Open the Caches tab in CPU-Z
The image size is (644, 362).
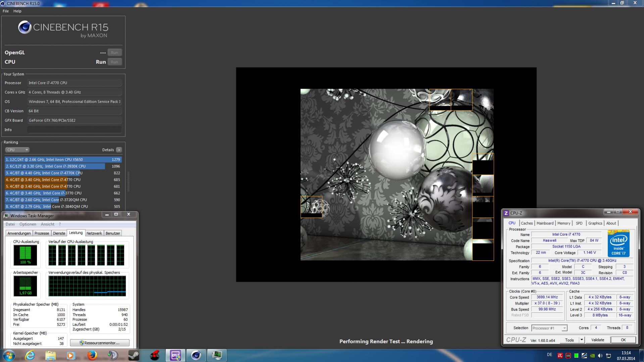pos(527,223)
